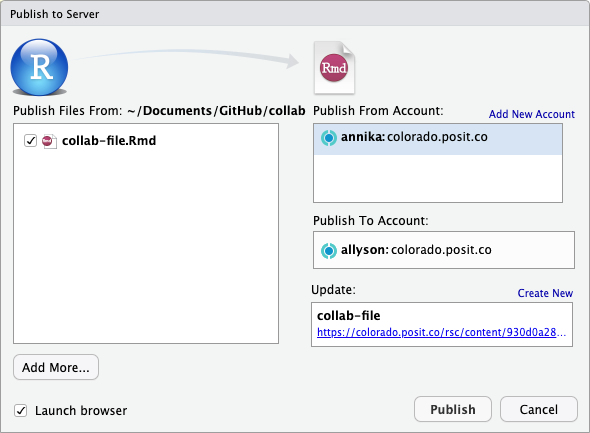Screen dimensions: 590x433
Task: Select the annika: colorado.posit.co account
Action: click(x=438, y=139)
